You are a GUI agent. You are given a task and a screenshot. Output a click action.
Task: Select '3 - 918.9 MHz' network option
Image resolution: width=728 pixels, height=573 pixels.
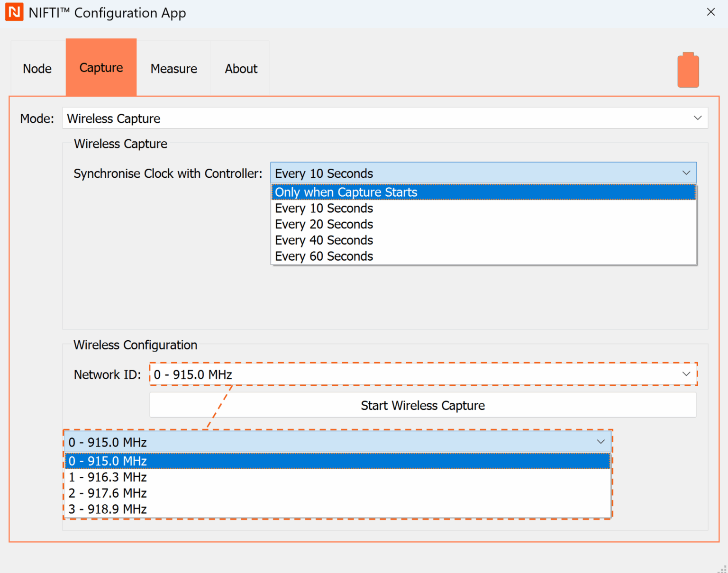[337, 509]
